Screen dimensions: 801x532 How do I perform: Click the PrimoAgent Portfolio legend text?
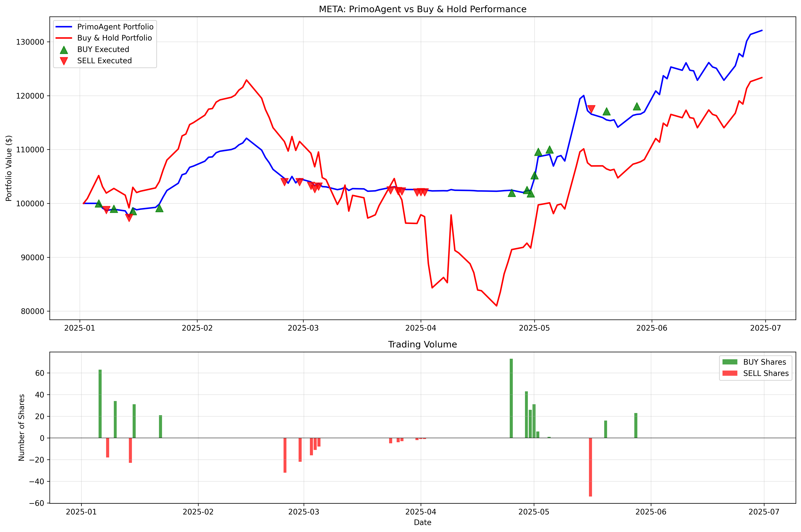click(115, 27)
